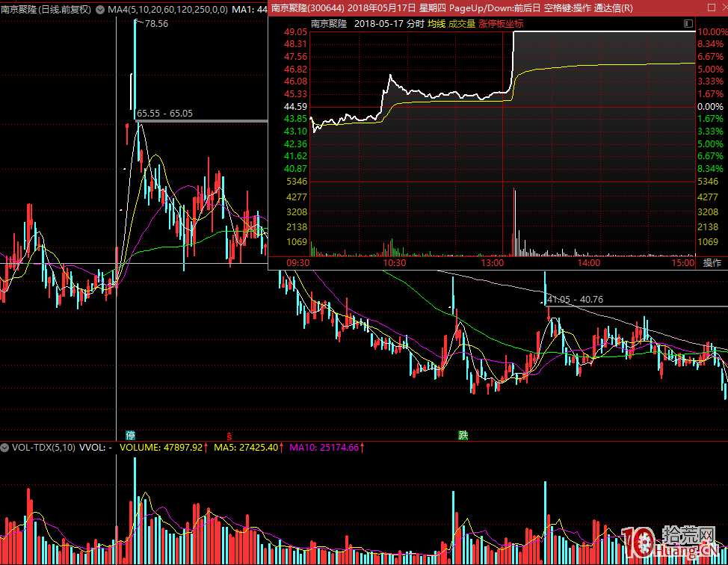Viewport: 728px width, 565px height.
Task: Click the 15:00 time axis label
Action: (x=683, y=263)
